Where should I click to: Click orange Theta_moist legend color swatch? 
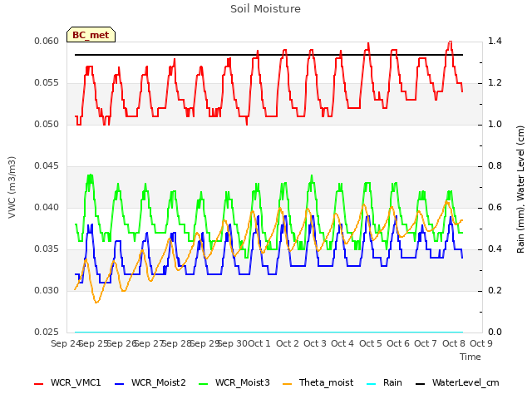(x=288, y=384)
